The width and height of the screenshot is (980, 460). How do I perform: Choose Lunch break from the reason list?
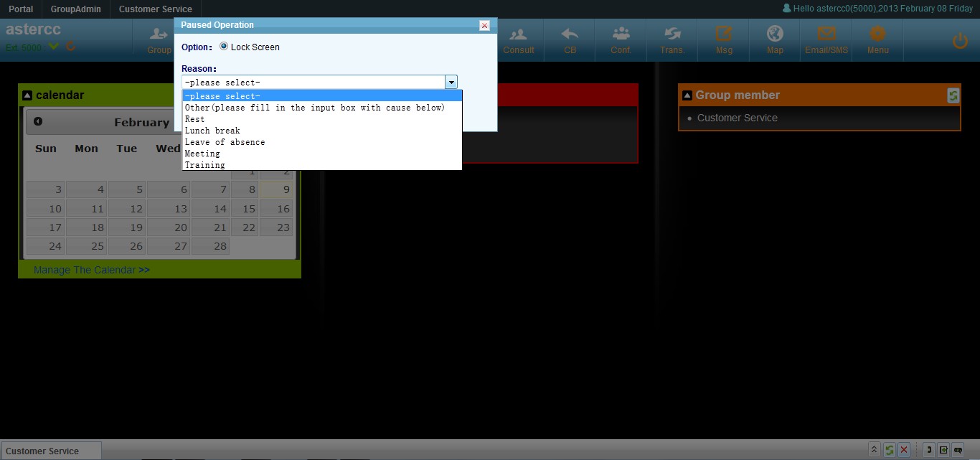(x=212, y=131)
